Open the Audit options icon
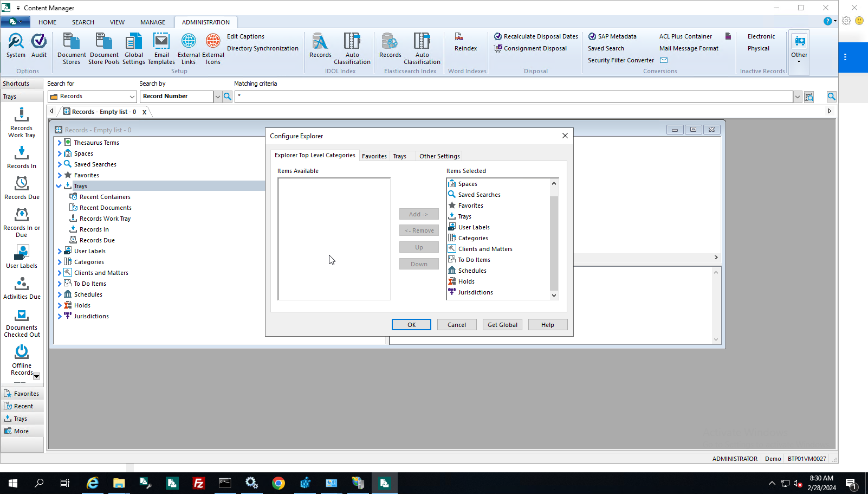The image size is (868, 494). click(x=38, y=46)
